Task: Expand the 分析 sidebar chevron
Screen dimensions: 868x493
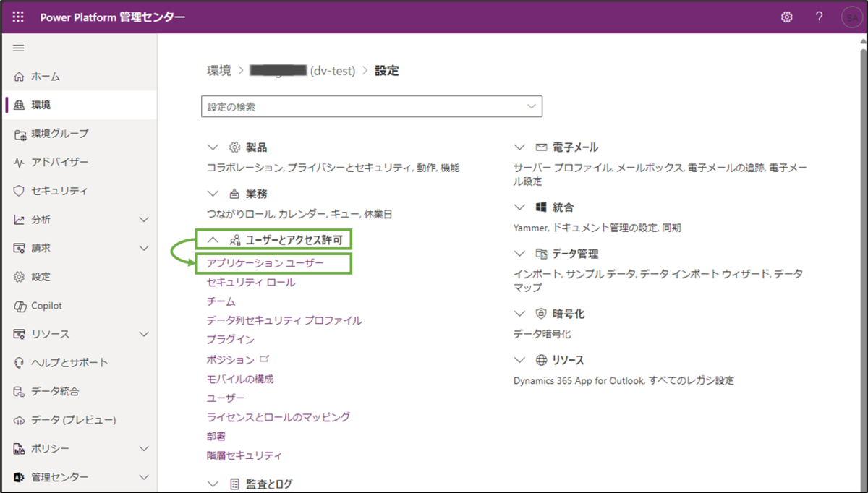Action: (143, 220)
